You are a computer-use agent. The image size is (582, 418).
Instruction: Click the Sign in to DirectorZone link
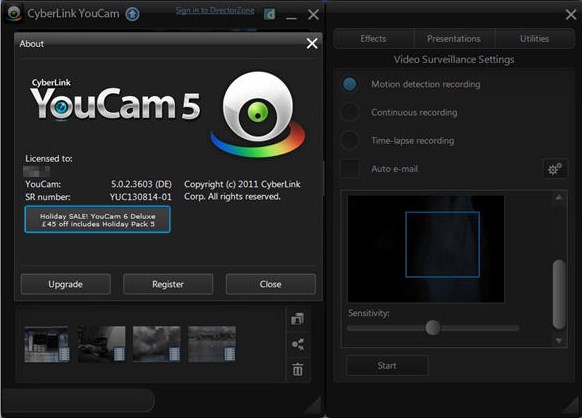point(215,10)
